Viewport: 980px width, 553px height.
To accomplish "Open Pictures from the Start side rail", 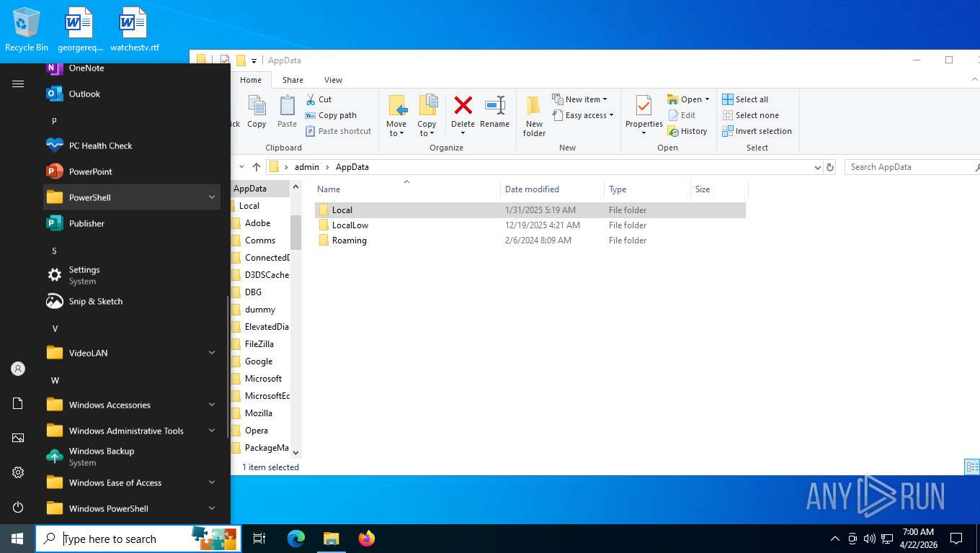I will pos(18,438).
